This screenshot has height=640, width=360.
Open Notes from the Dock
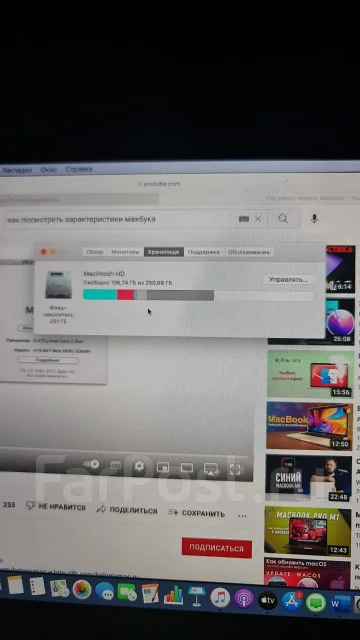point(16,584)
